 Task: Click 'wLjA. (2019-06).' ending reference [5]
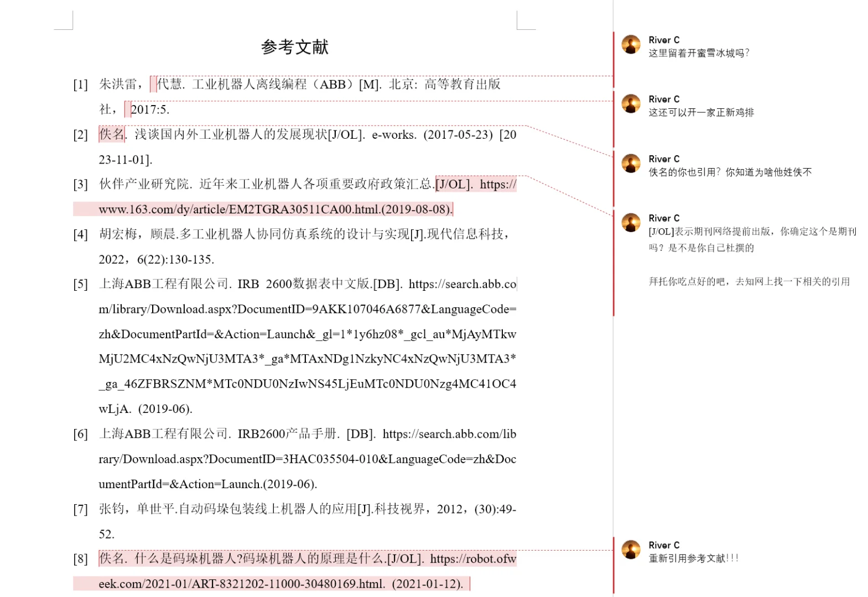[145, 409]
